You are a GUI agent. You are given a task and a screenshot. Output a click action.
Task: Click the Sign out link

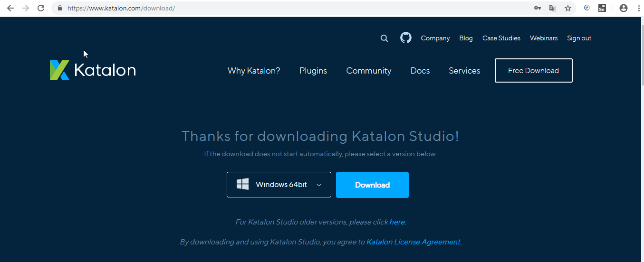579,38
